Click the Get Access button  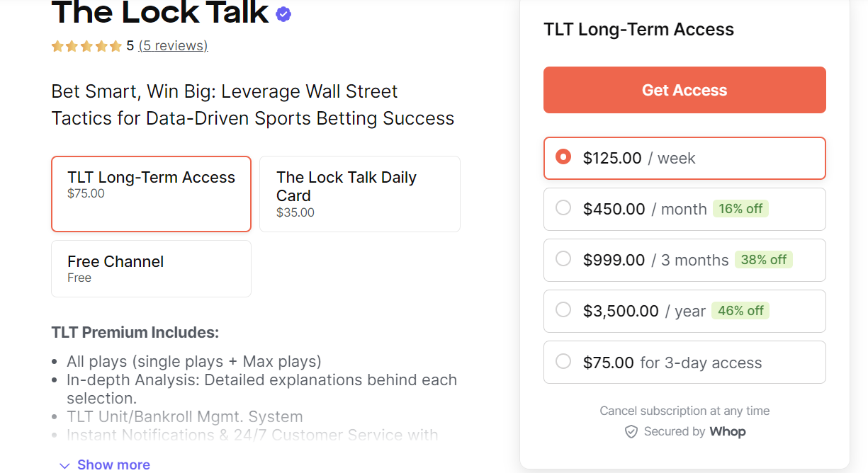click(684, 90)
